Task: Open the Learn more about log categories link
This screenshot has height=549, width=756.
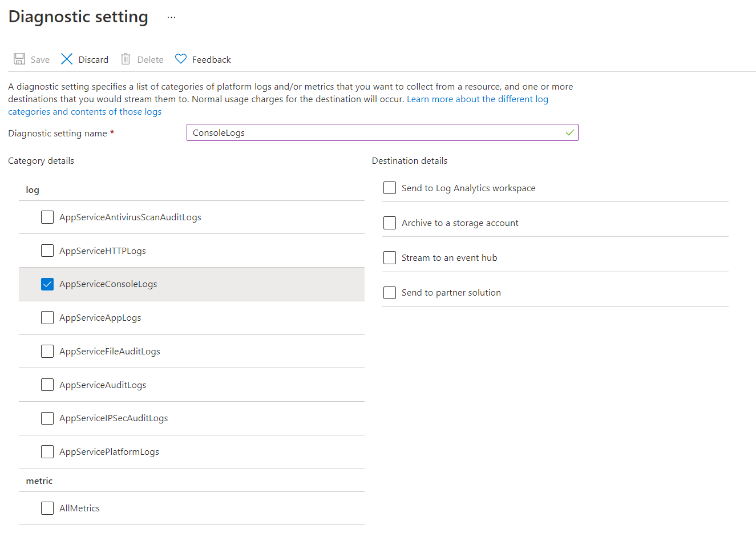Action: click(x=477, y=99)
